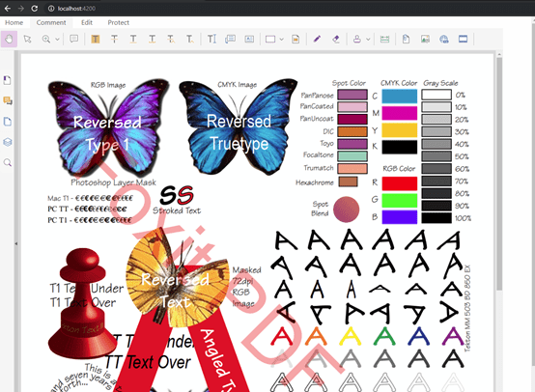Open the page Thumbnails sidebar panel
The height and width of the screenshot is (392, 535).
[7, 122]
